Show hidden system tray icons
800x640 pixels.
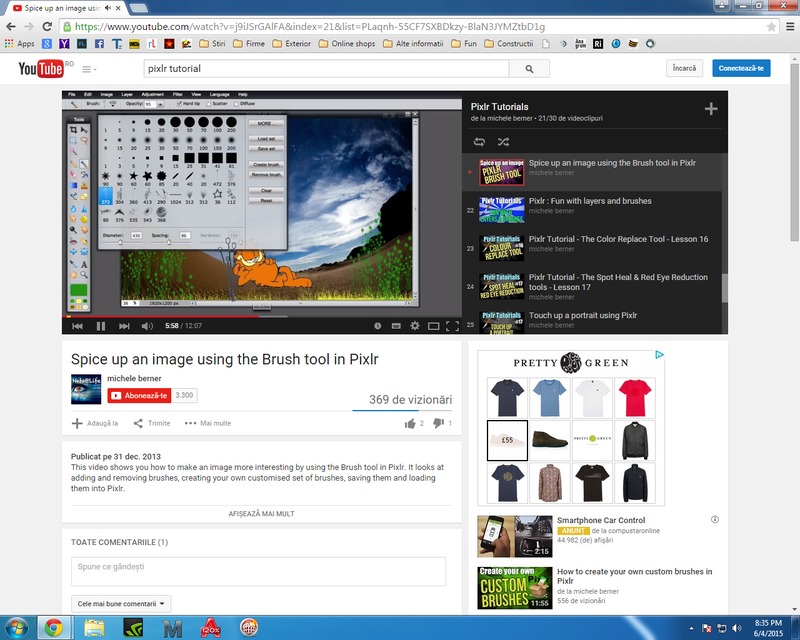(691, 628)
